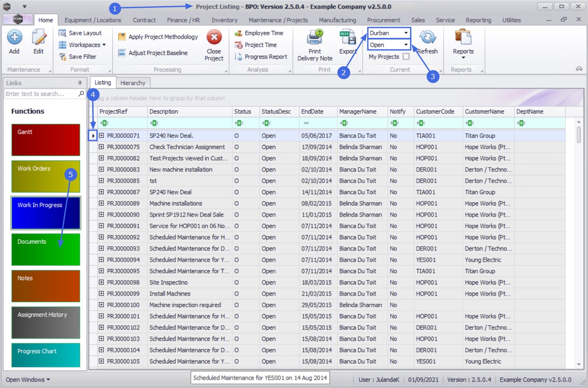Expand project PRJ0000075 row
588x388 pixels.
(101, 147)
